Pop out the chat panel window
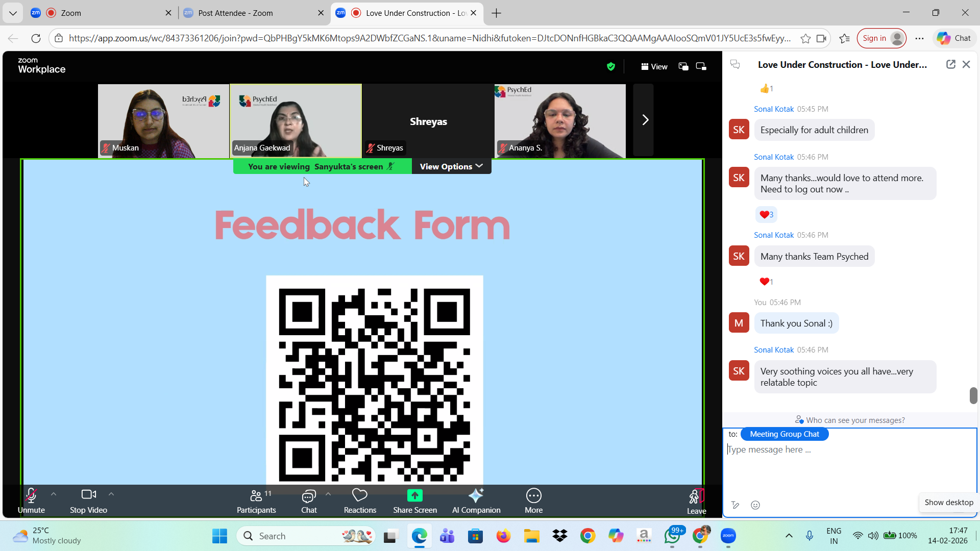 click(x=950, y=64)
